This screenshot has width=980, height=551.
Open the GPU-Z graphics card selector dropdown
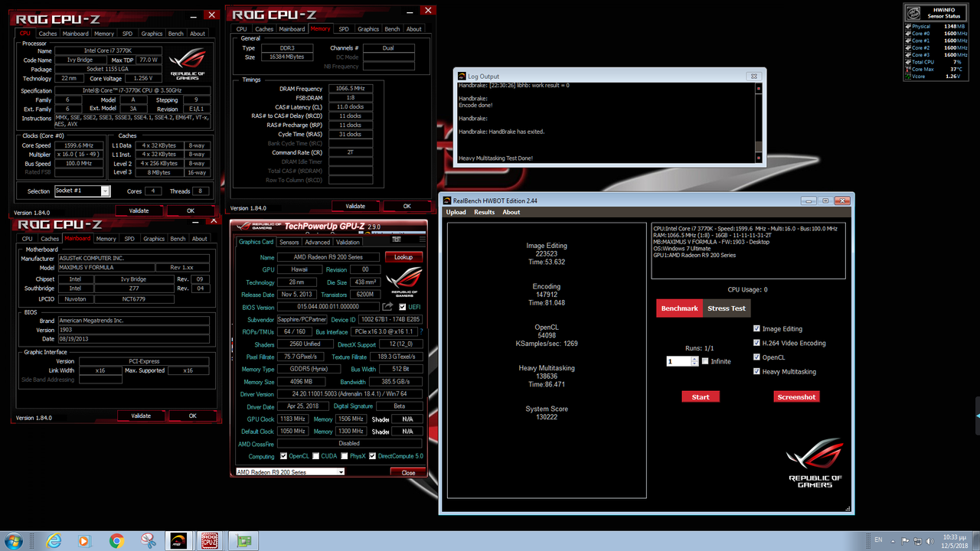coord(341,472)
